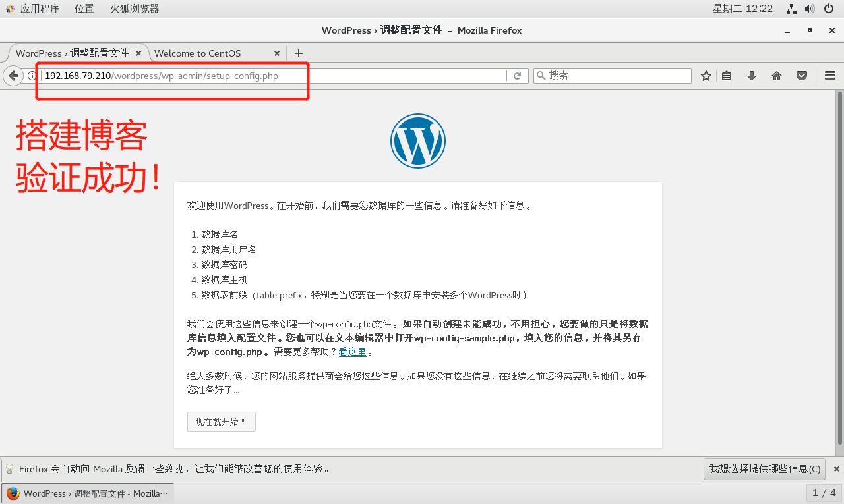This screenshot has width=844, height=504.
Task: Open the power menu icon in top bar
Action: click(x=829, y=9)
